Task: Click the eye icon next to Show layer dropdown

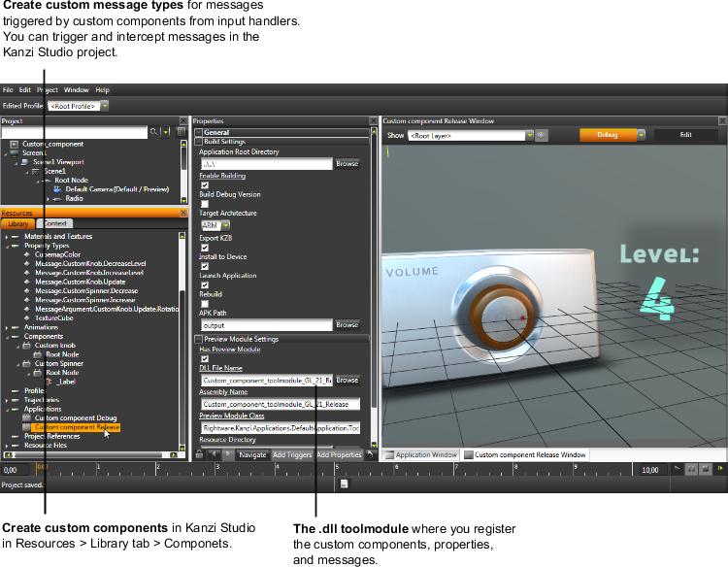Action: point(542,136)
